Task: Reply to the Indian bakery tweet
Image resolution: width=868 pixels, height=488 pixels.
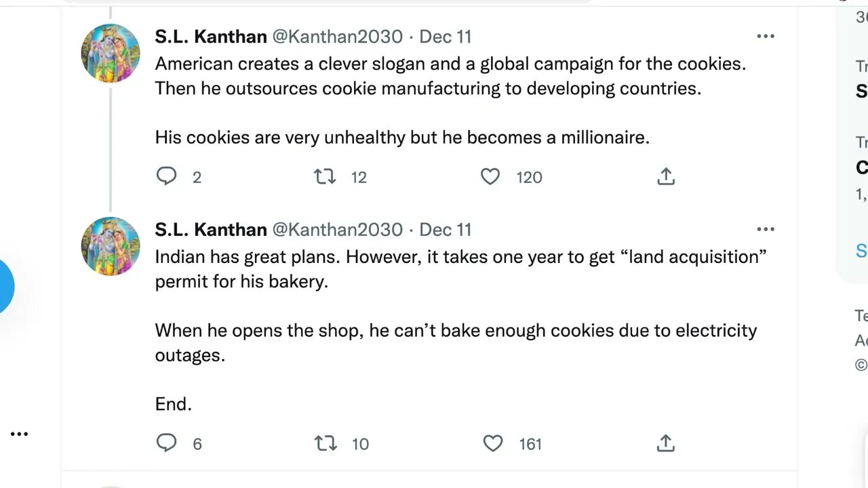Action: click(x=167, y=443)
